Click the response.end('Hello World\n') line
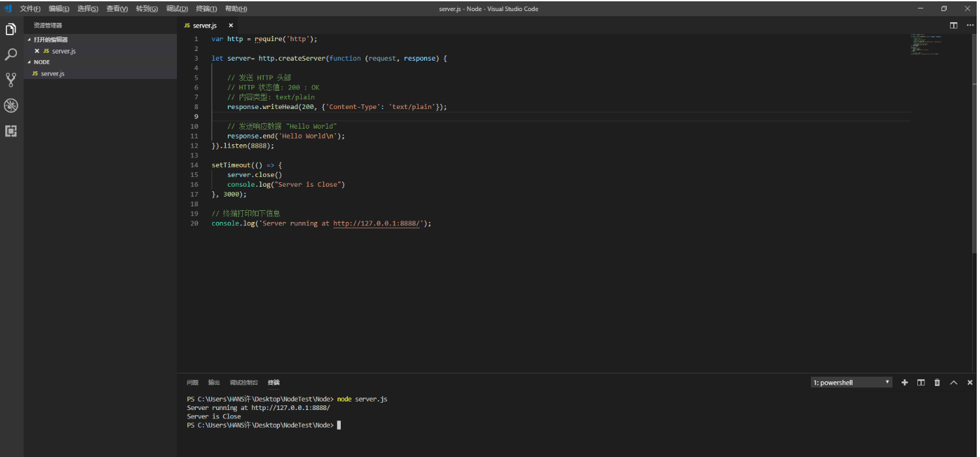 (286, 136)
